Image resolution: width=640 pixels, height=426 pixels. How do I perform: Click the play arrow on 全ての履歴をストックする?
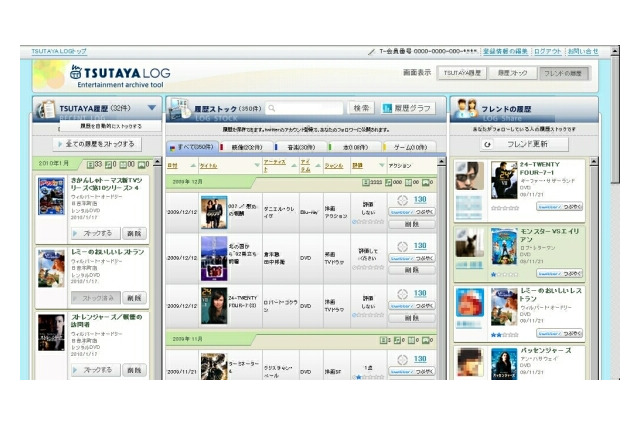point(60,144)
